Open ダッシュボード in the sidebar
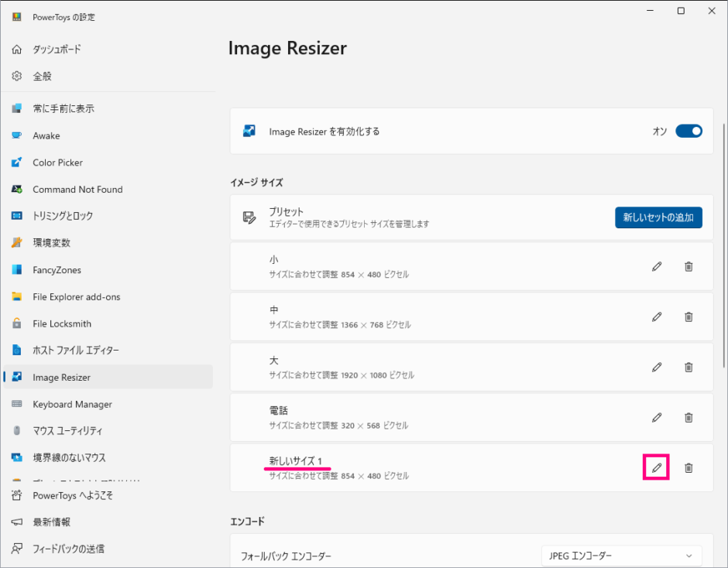The width and height of the screenshot is (728, 568). point(108,50)
